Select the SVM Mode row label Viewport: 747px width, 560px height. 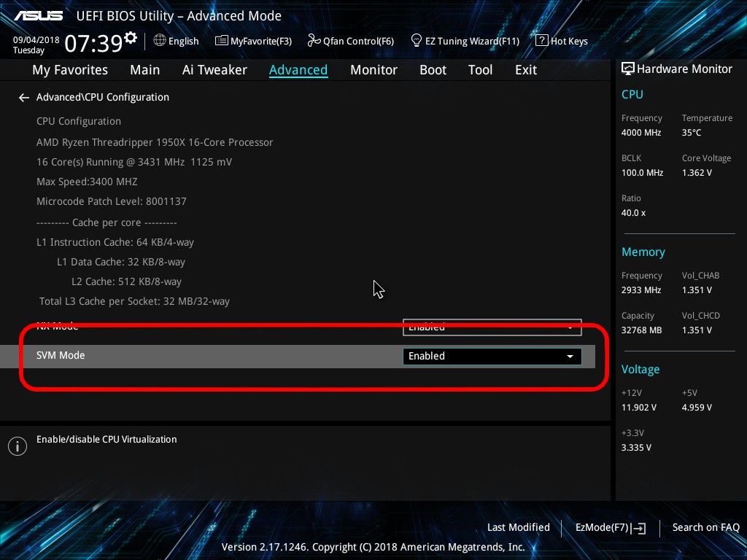61,355
